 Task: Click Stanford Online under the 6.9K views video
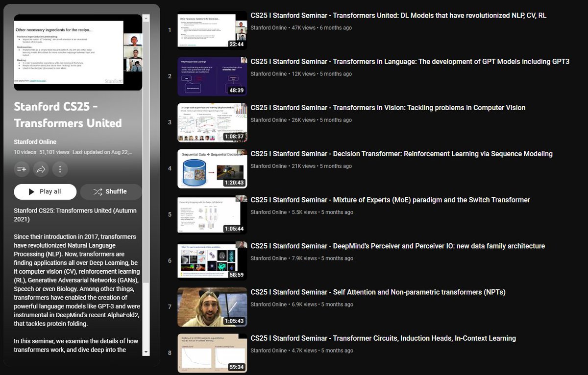click(269, 305)
